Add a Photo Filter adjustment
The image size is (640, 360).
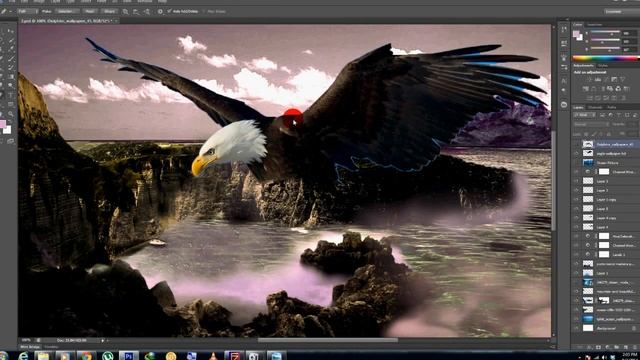(x=610, y=89)
